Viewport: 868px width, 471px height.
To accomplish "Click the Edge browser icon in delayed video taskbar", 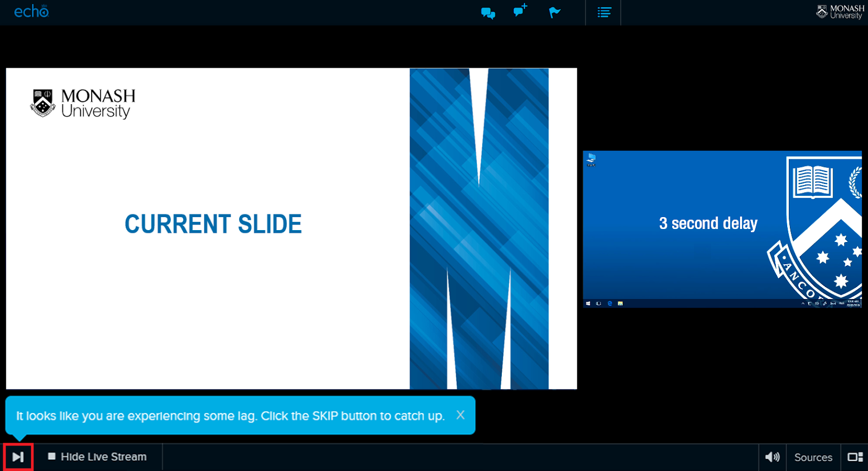I will [610, 303].
